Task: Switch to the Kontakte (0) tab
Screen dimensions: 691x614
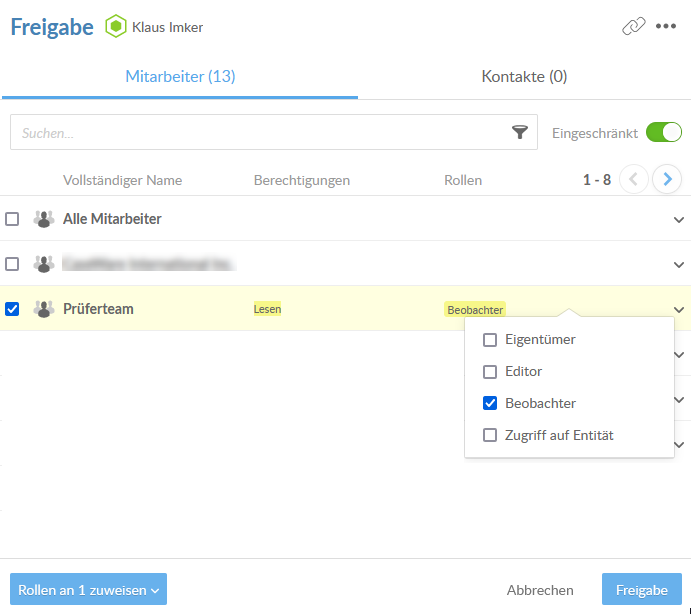Action: (524, 77)
